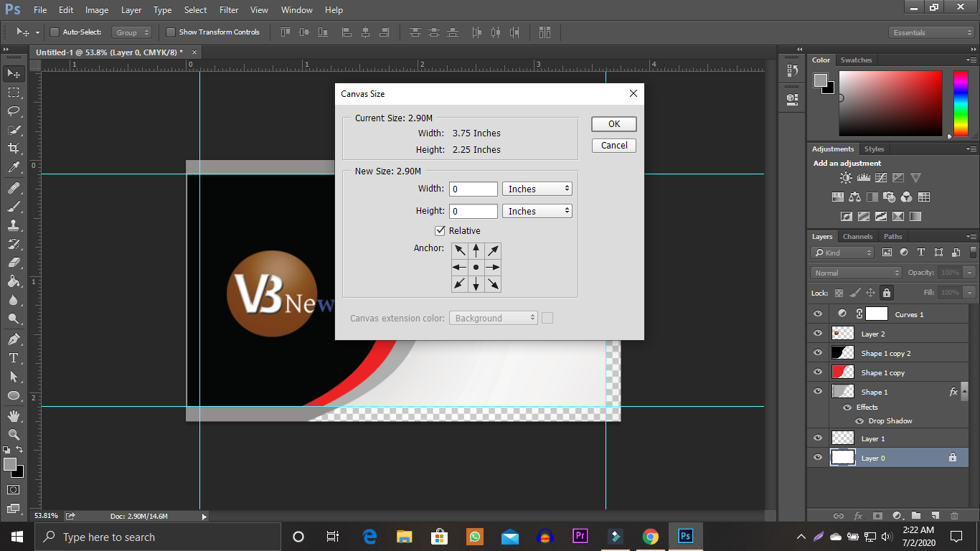Uncheck the Relative checkbox
Screen dimensions: 980x551
point(440,231)
